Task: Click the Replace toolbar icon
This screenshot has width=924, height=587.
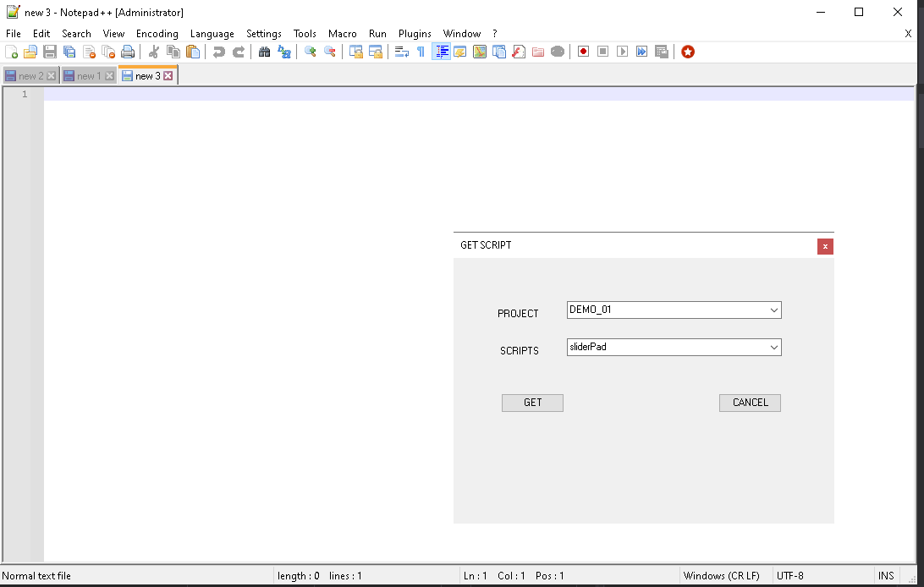Action: 284,52
